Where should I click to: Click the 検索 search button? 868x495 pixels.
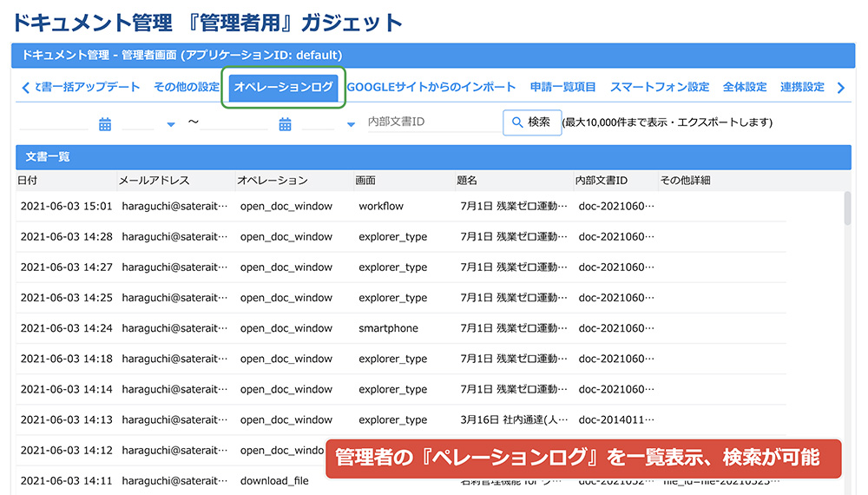531,122
